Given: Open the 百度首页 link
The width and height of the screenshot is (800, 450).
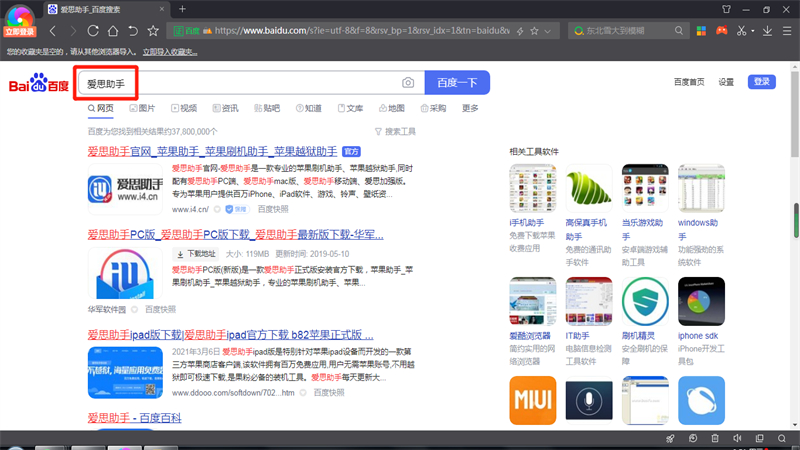Looking at the screenshot, I should coord(689,82).
